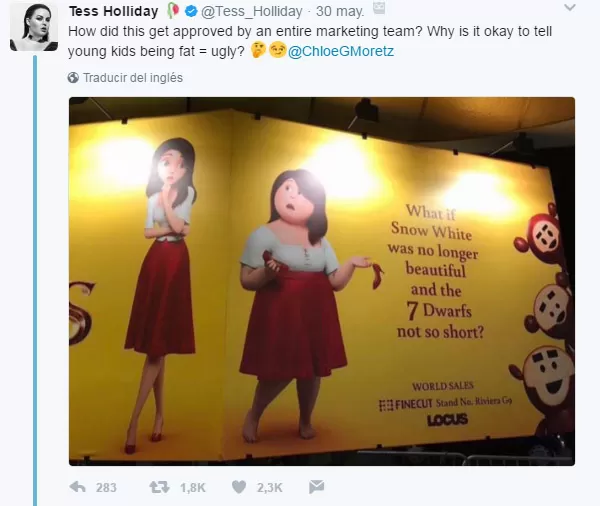Send tweet via direct message envelope icon
600x506 pixels.
click(x=316, y=487)
